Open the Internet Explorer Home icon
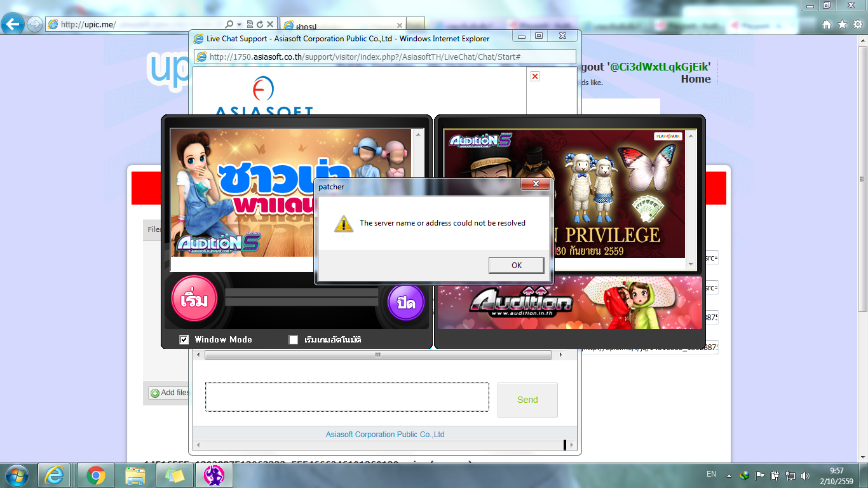The image size is (868, 488). coord(827,24)
